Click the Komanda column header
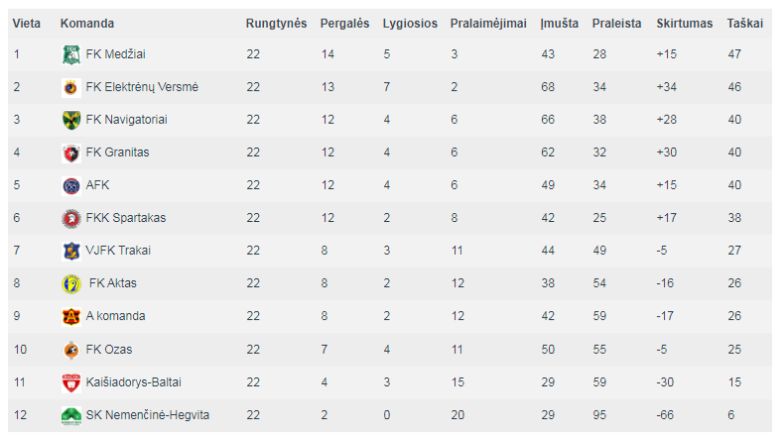This screenshot has height=448, width=777. click(87, 23)
